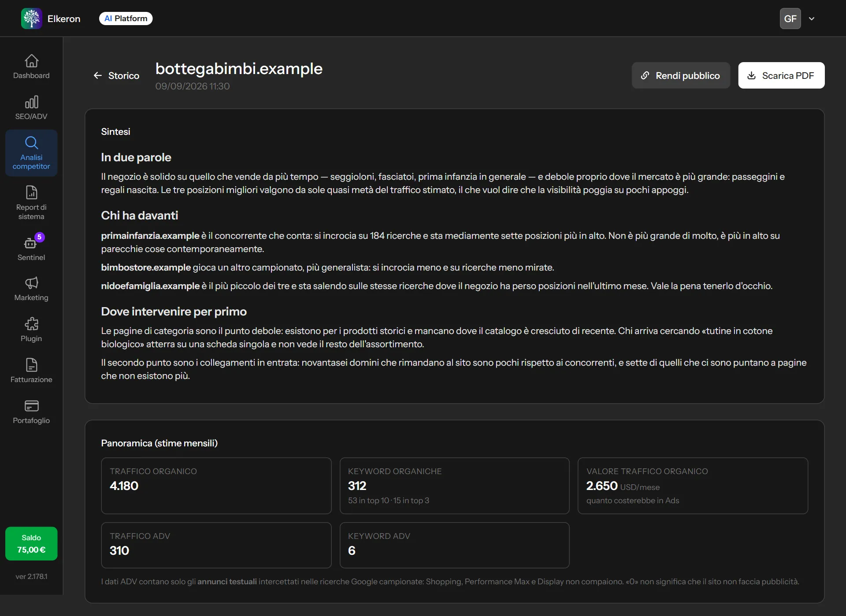The height and width of the screenshot is (616, 846).
Task: Click the Panoramica (stime mensili) heading
Action: 160,443
